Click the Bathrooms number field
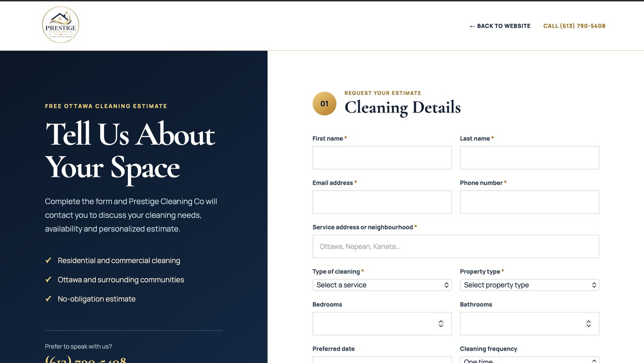 529,323
